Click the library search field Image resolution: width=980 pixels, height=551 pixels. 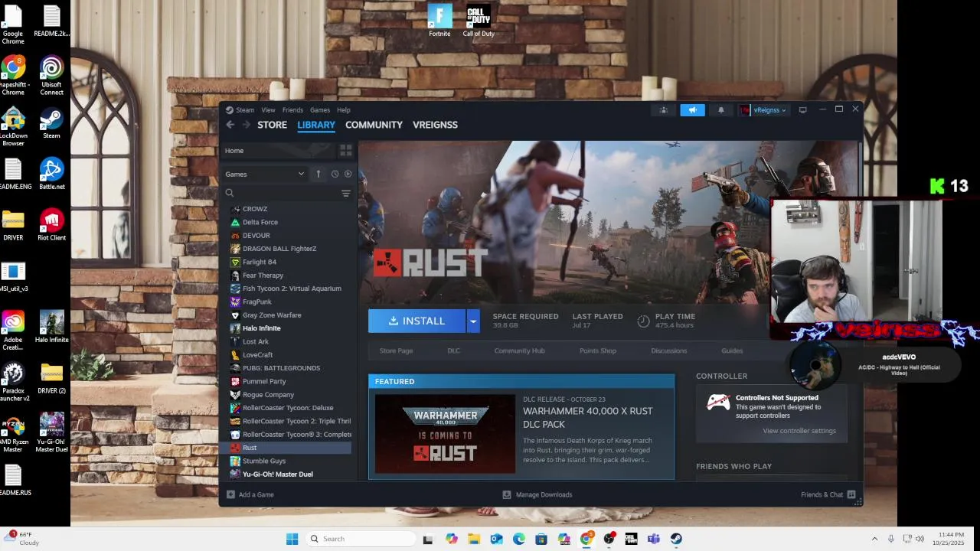pyautogui.click(x=279, y=193)
